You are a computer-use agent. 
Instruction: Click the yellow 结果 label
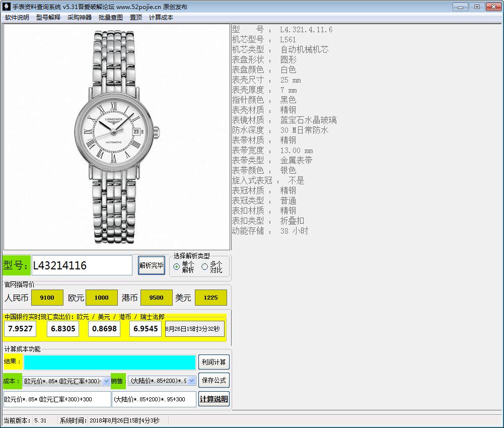point(13,362)
